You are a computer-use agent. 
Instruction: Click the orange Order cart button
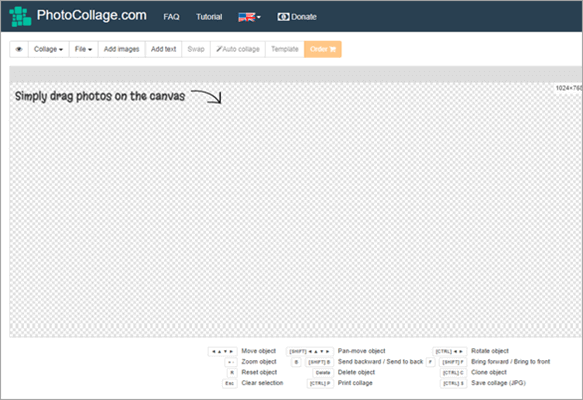pos(323,49)
